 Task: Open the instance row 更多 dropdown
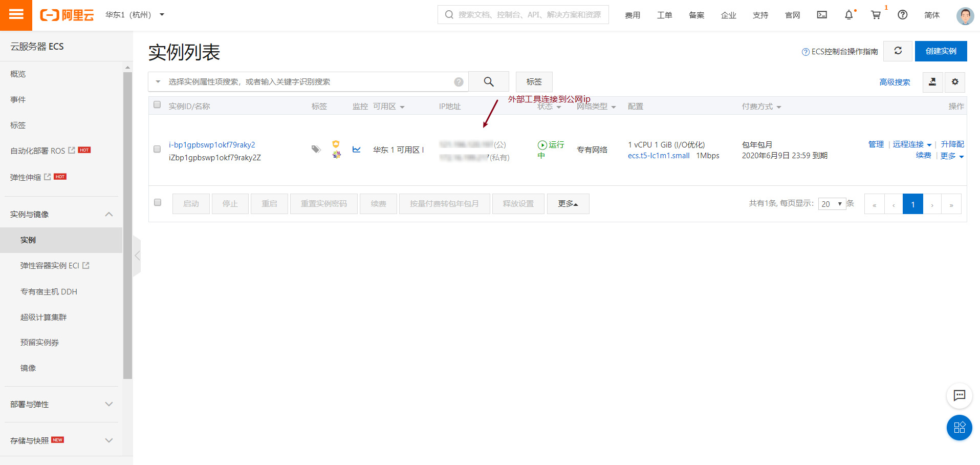pyautogui.click(x=952, y=156)
